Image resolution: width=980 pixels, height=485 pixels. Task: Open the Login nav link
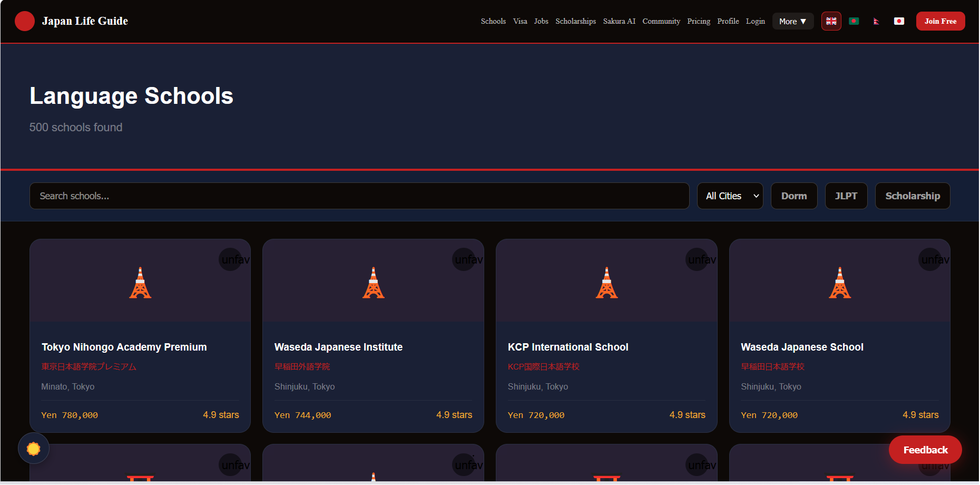click(756, 21)
